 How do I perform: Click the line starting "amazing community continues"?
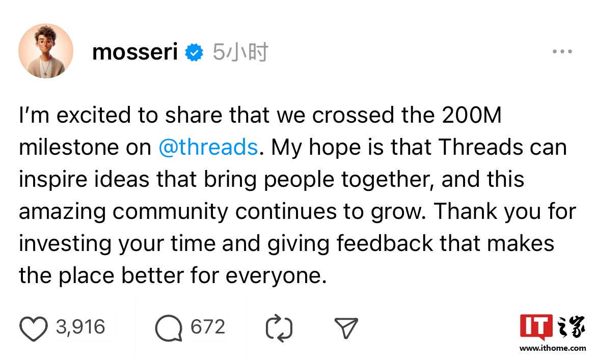coord(297,211)
